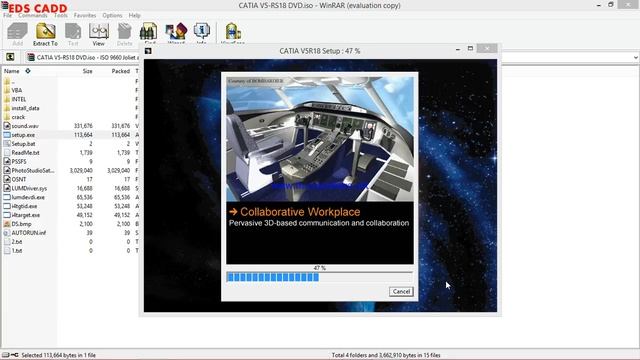Click the Test archive toolbar icon

coord(73,31)
